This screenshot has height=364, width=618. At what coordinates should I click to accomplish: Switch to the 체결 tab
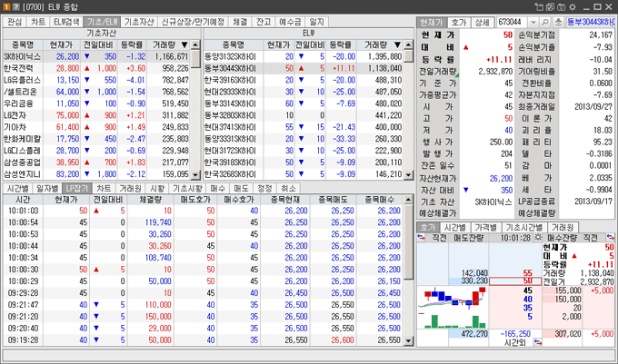click(240, 22)
